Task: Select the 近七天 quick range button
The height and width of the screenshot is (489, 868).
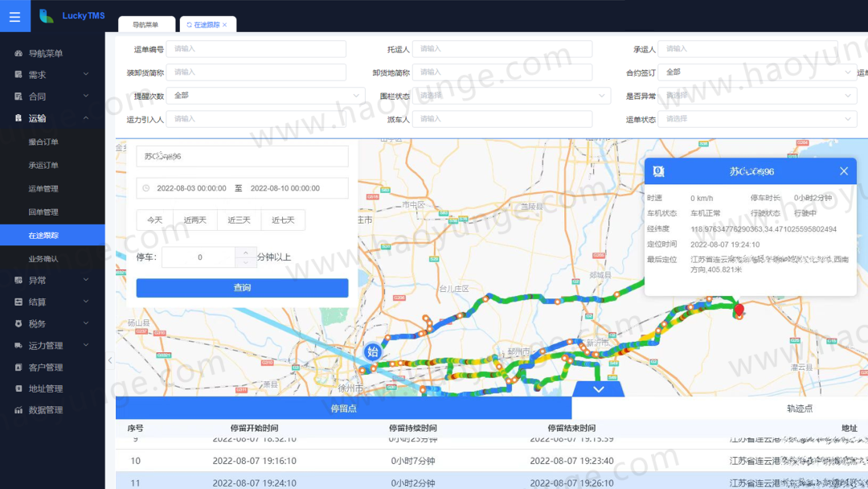Action: (283, 220)
